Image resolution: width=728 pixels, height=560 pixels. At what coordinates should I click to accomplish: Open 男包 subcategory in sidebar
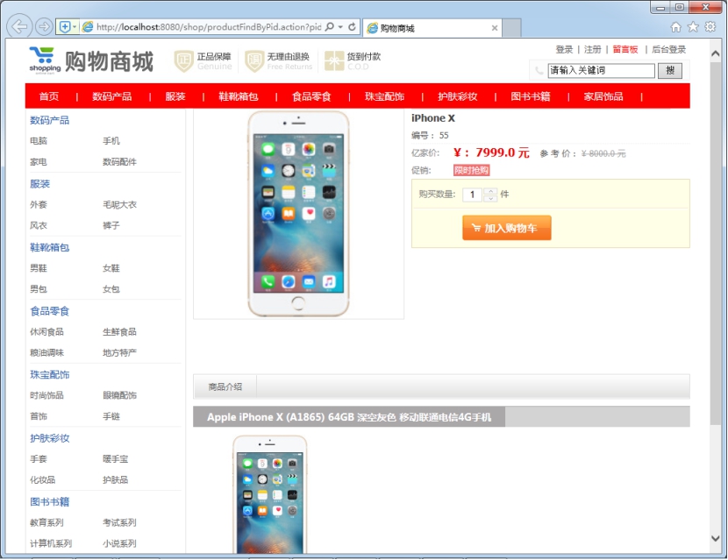point(39,289)
